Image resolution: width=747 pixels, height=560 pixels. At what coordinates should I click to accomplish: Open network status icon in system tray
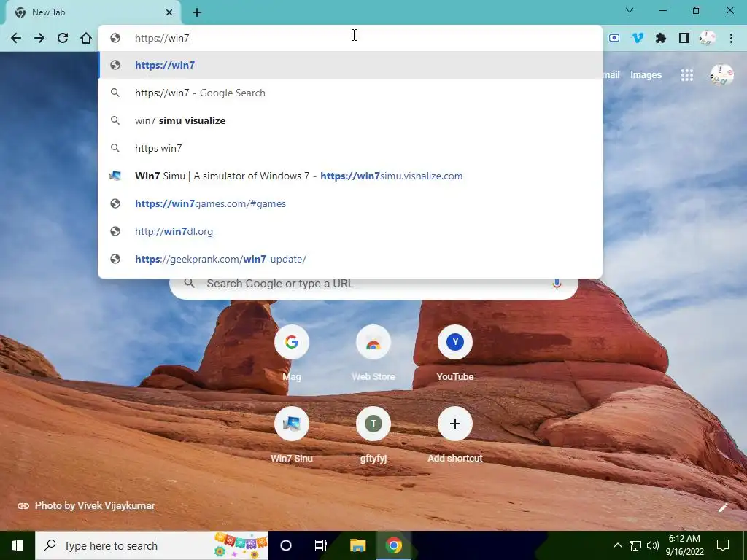point(635,545)
